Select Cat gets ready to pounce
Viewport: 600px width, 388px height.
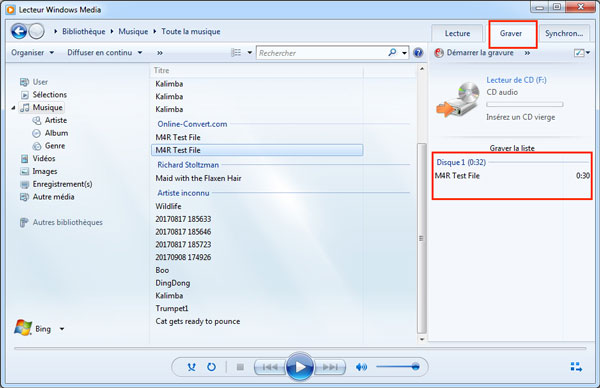[198, 321]
